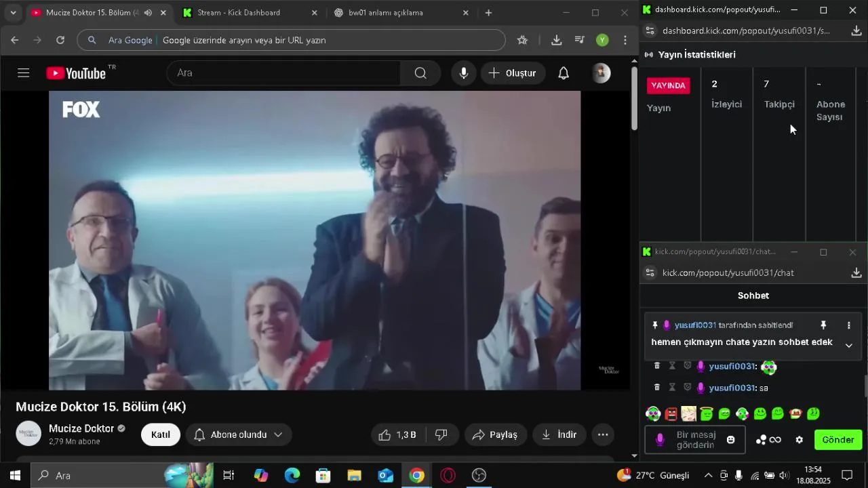This screenshot has width=868, height=488.
Task: Click the Paylaş share button
Action: pyautogui.click(x=496, y=435)
